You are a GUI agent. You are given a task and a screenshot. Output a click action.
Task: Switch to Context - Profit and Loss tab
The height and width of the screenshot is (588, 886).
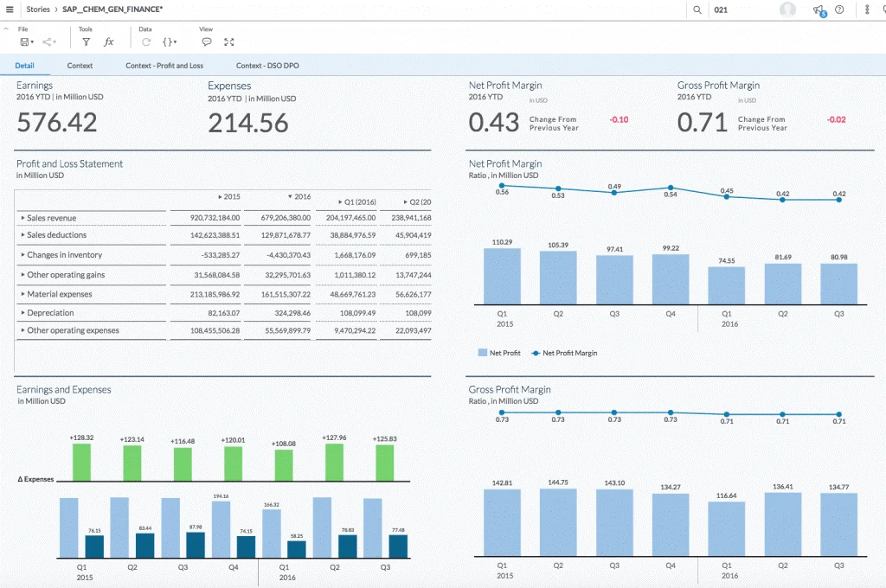click(x=164, y=66)
